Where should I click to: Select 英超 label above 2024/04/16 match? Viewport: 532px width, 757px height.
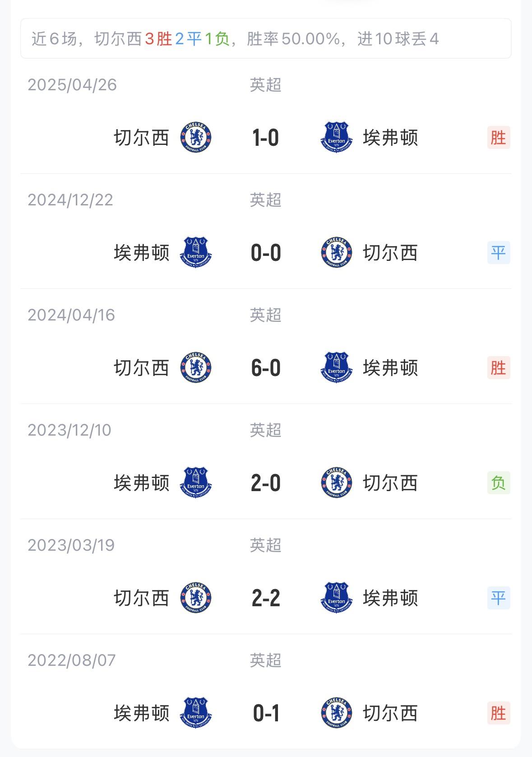point(266,315)
